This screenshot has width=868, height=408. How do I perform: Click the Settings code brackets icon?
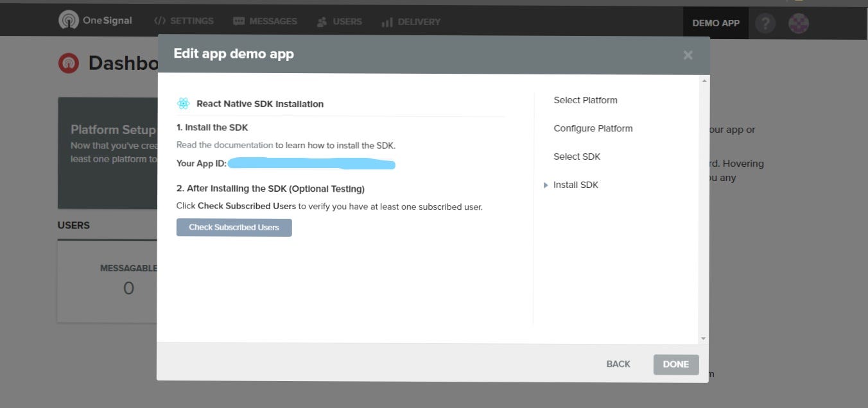[x=160, y=21]
